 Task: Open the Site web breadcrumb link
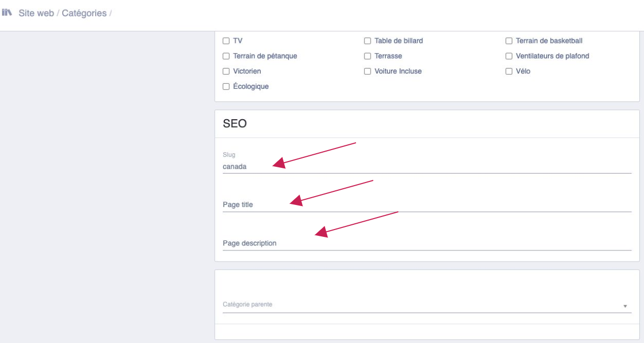pyautogui.click(x=36, y=13)
